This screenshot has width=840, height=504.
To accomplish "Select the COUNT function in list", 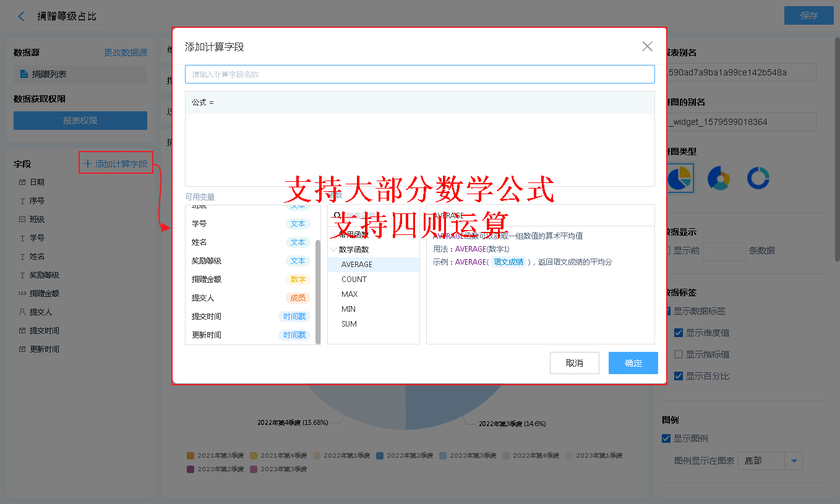I will (354, 280).
